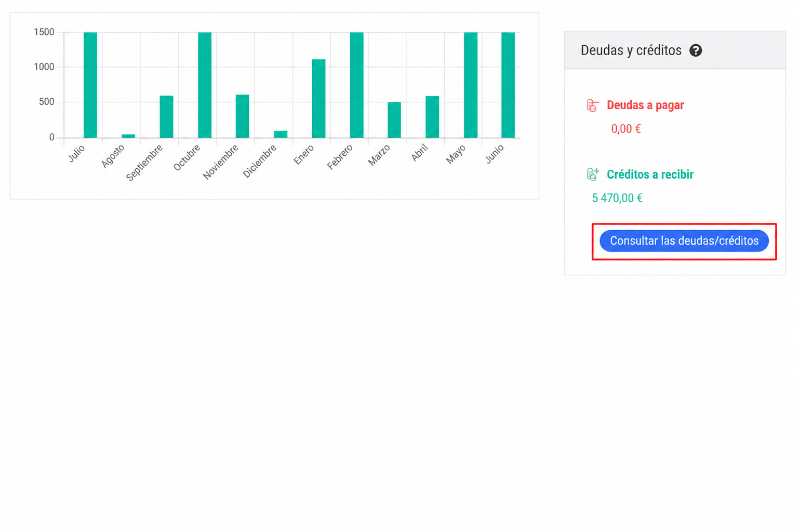Click the Marzo bar in the chart
This screenshot has width=798, height=532.
(x=394, y=120)
